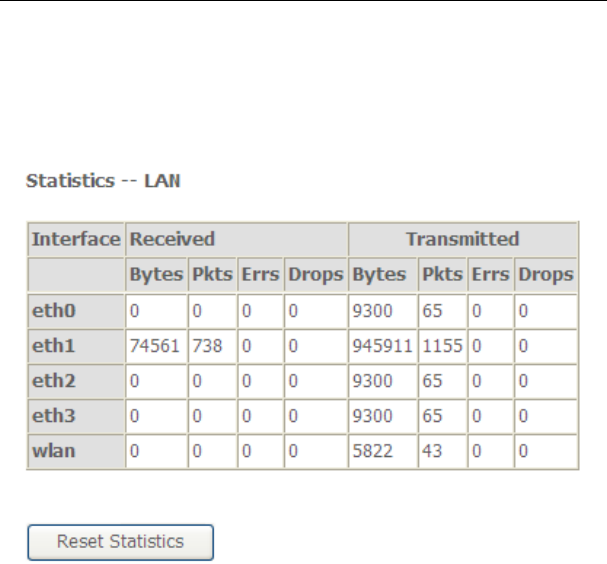Viewport: 607px width, 564px height.
Task: Click the Interface column header
Action: point(76,239)
